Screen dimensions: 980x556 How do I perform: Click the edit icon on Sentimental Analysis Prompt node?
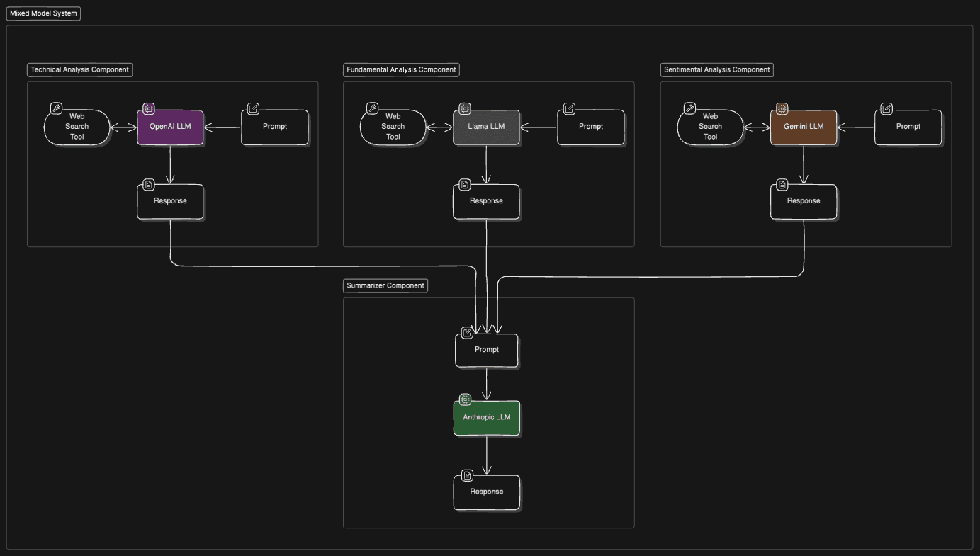tap(886, 108)
